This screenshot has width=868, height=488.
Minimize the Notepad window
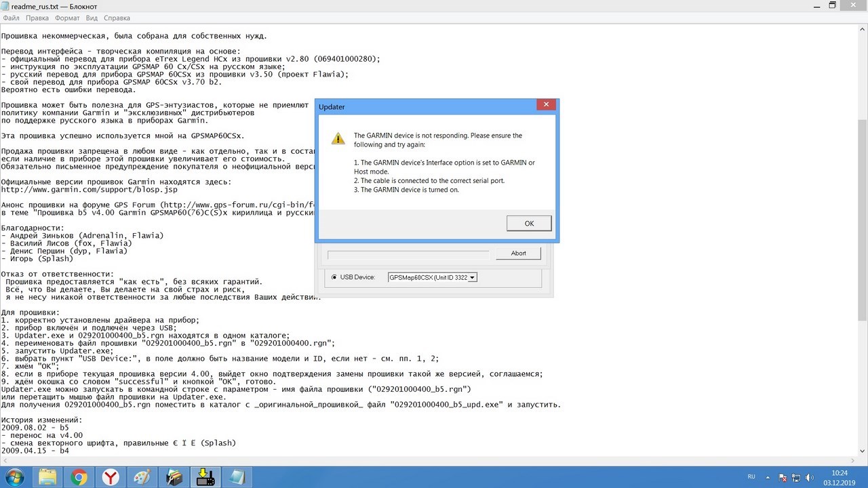coord(816,5)
